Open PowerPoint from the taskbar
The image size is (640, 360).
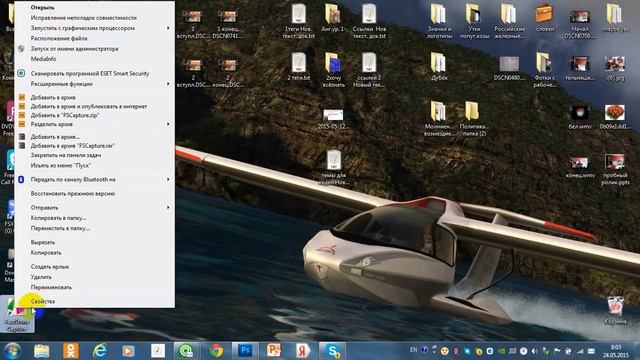click(273, 350)
